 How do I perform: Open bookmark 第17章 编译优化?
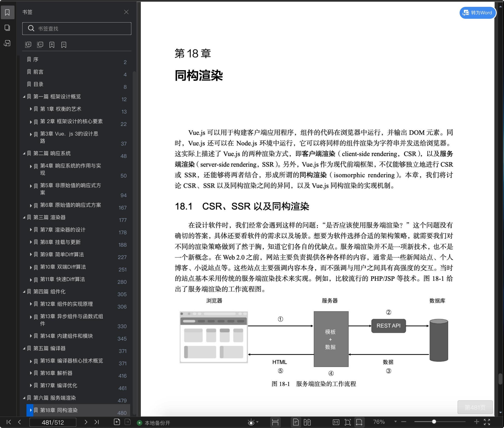pos(58,386)
